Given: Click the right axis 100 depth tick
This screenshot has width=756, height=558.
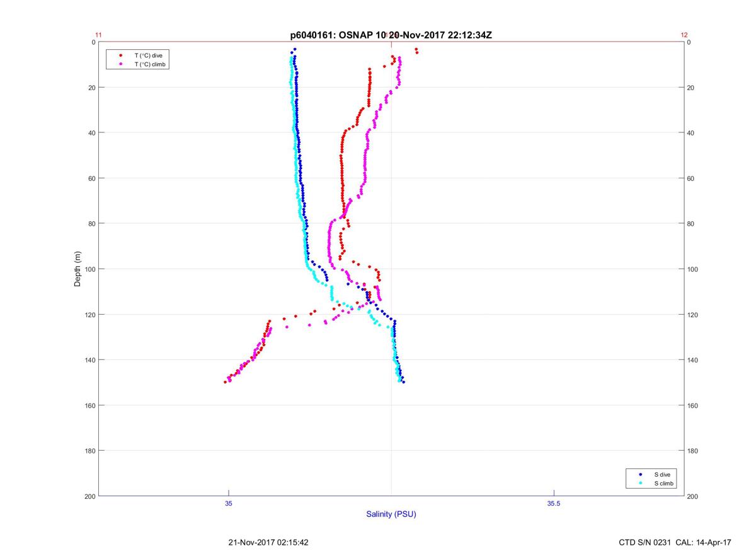Looking at the screenshot, I should (x=693, y=269).
